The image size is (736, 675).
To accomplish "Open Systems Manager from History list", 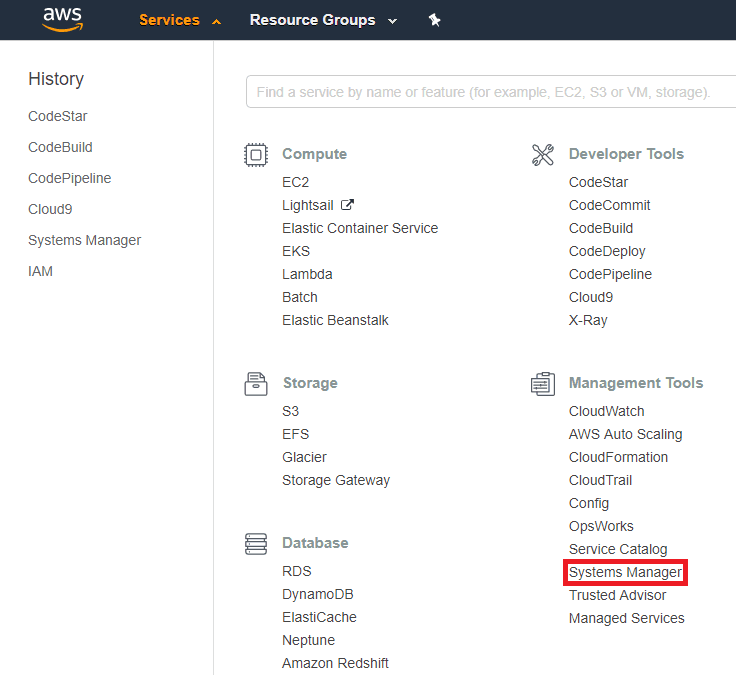I will click(x=84, y=240).
